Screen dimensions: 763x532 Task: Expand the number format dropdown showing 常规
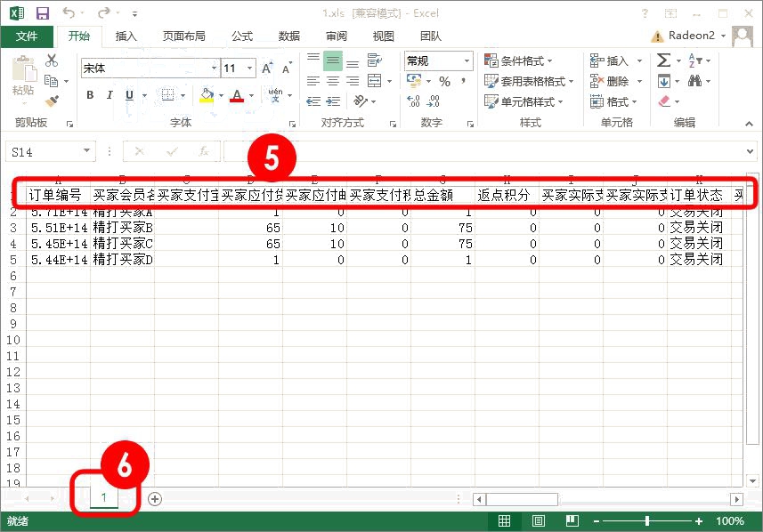467,61
